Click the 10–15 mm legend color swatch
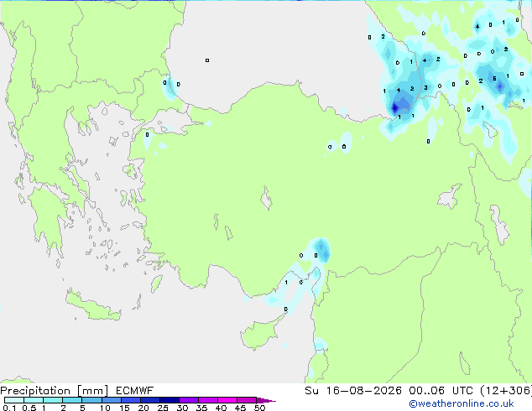 tap(112, 400)
